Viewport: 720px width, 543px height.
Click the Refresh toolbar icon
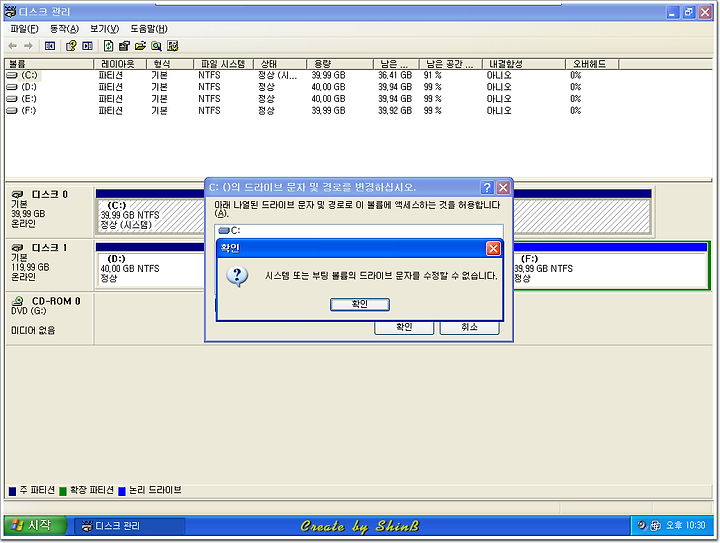click(108, 46)
